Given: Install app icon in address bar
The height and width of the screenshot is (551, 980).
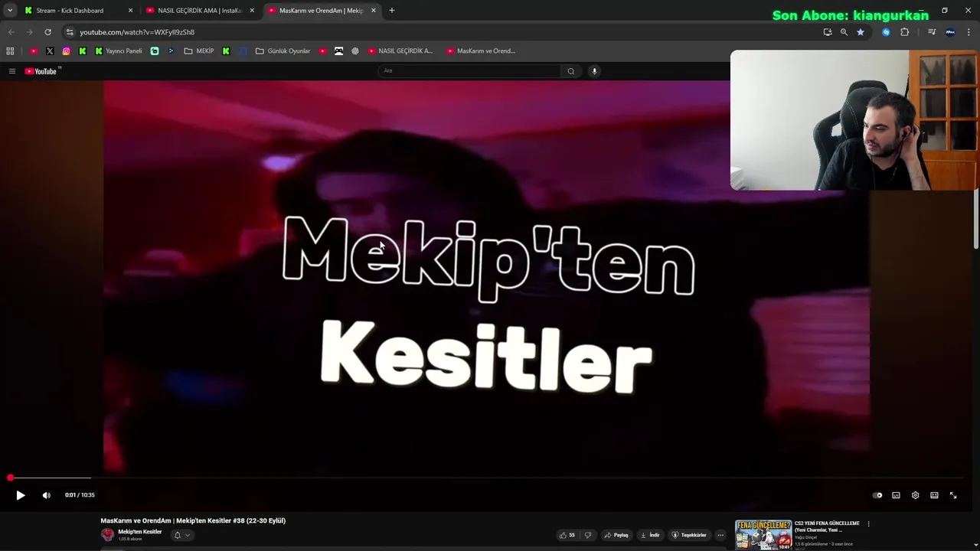Looking at the screenshot, I should coord(828,32).
